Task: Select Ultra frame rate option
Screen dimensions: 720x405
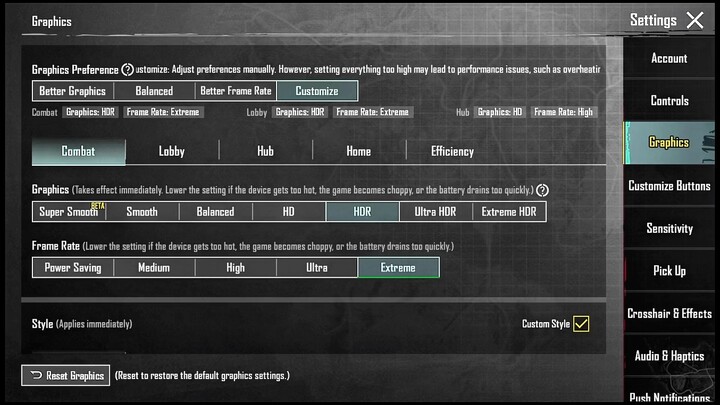Action: tap(316, 268)
